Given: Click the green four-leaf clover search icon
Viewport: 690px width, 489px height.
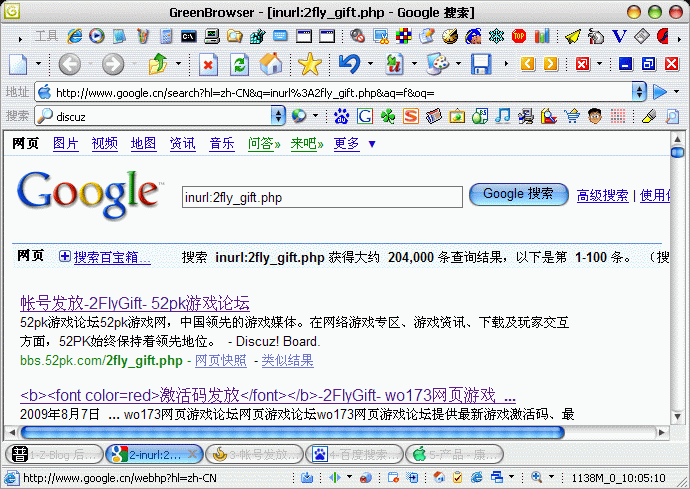Looking at the screenshot, I should (x=388, y=116).
